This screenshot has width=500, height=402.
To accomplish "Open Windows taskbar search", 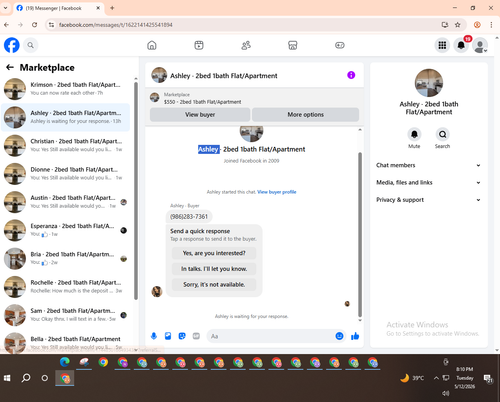I will click(26, 378).
